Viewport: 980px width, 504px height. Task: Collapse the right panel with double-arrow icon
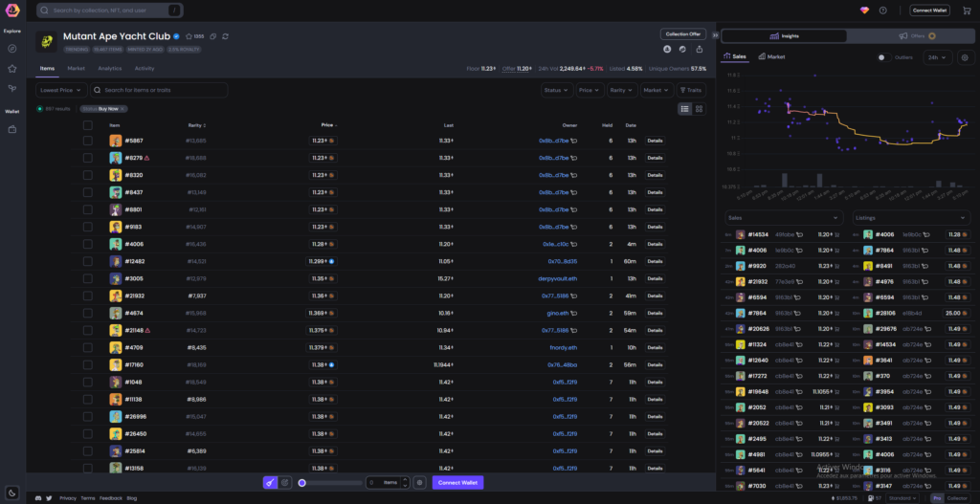[716, 35]
